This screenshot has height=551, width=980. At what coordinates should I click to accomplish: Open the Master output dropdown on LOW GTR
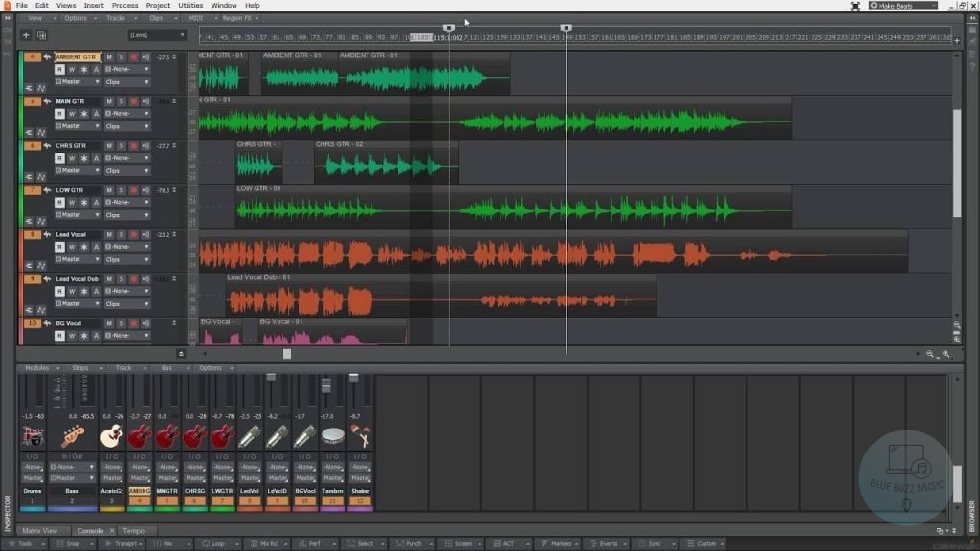[x=99, y=212]
